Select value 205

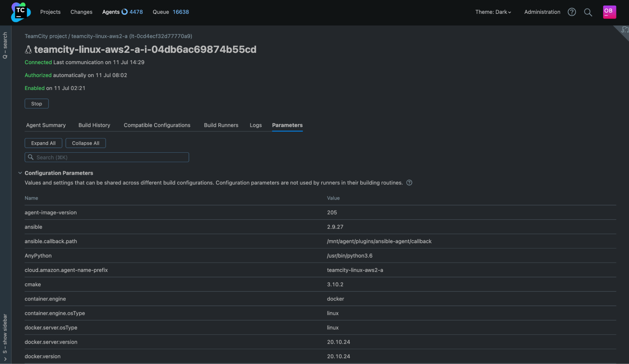[x=332, y=213]
